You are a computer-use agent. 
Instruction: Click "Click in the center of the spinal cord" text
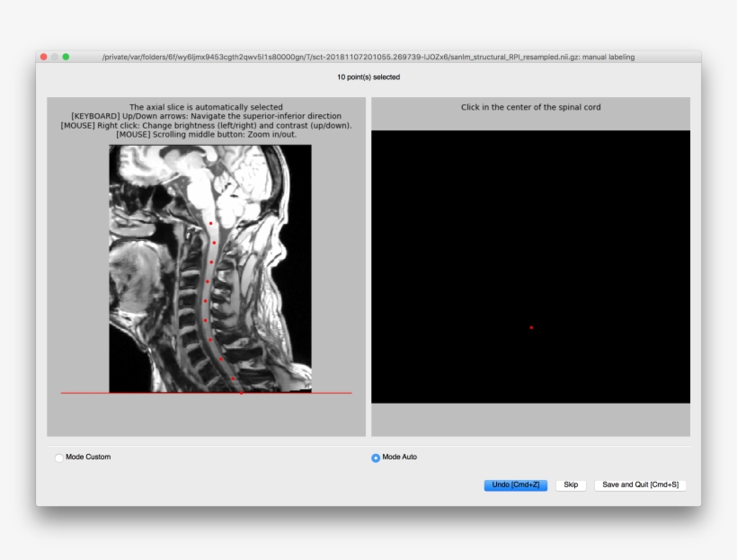[x=530, y=107]
